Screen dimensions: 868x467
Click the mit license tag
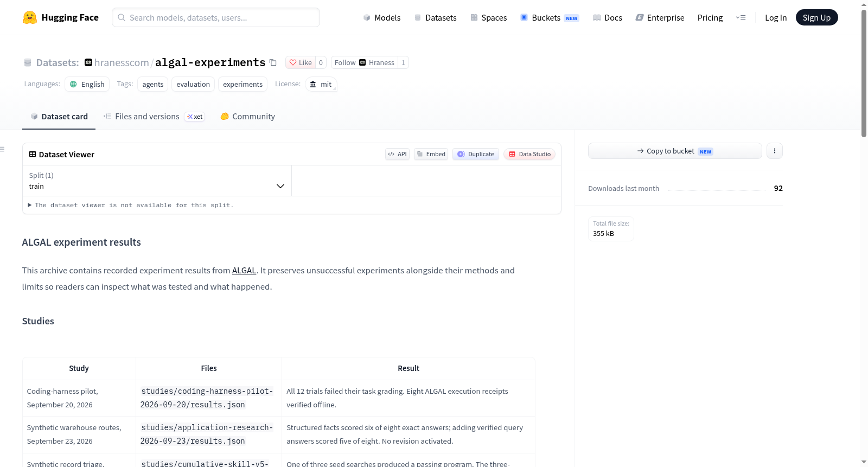[x=321, y=84]
